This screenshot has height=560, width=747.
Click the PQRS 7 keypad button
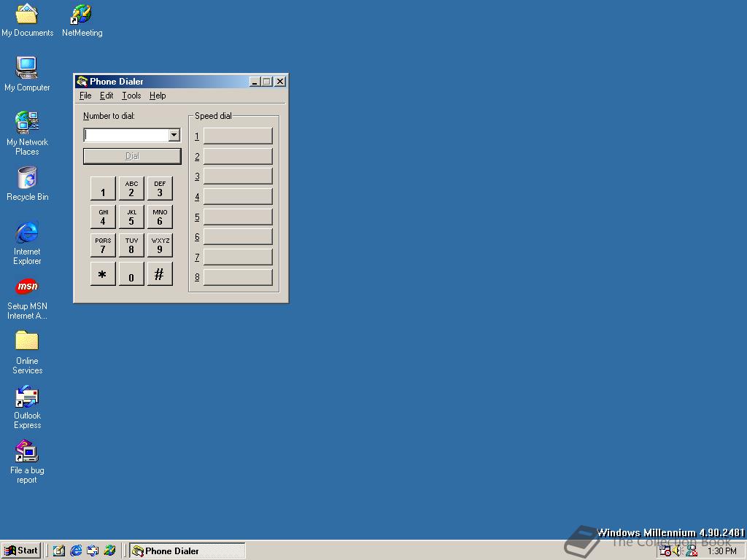(x=103, y=245)
